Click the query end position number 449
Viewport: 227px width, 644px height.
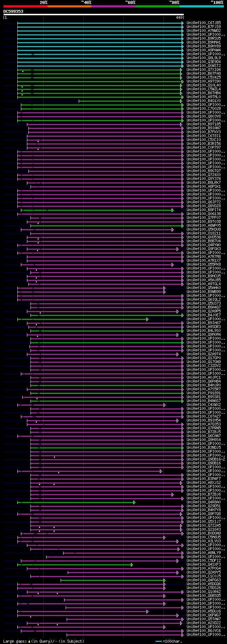[179, 17]
